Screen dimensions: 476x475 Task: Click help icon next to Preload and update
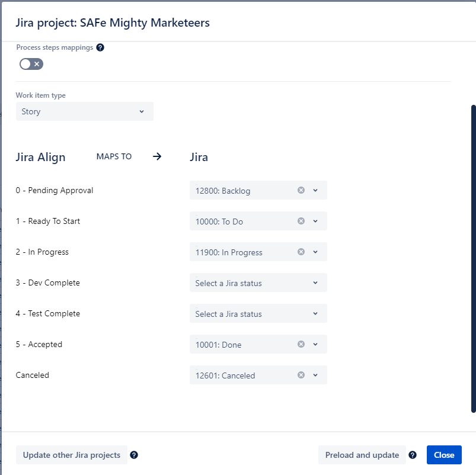(x=412, y=455)
